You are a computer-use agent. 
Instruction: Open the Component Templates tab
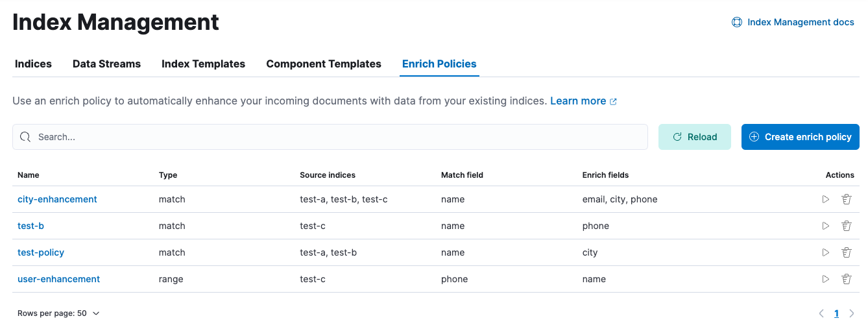point(324,64)
